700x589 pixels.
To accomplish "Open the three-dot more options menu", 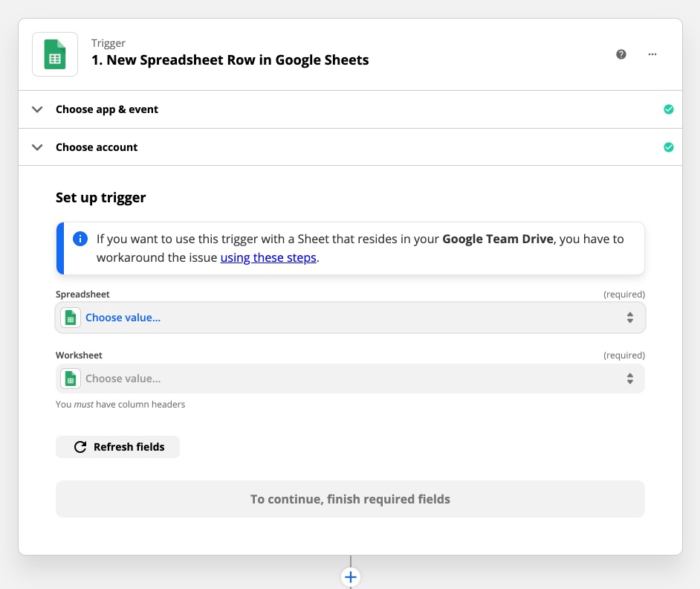I will click(x=652, y=54).
